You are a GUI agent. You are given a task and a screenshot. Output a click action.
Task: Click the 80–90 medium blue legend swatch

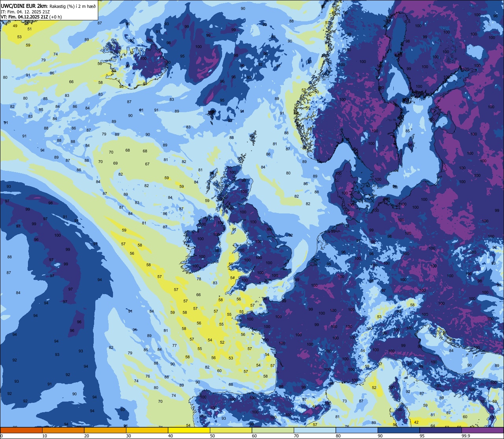[357, 430]
